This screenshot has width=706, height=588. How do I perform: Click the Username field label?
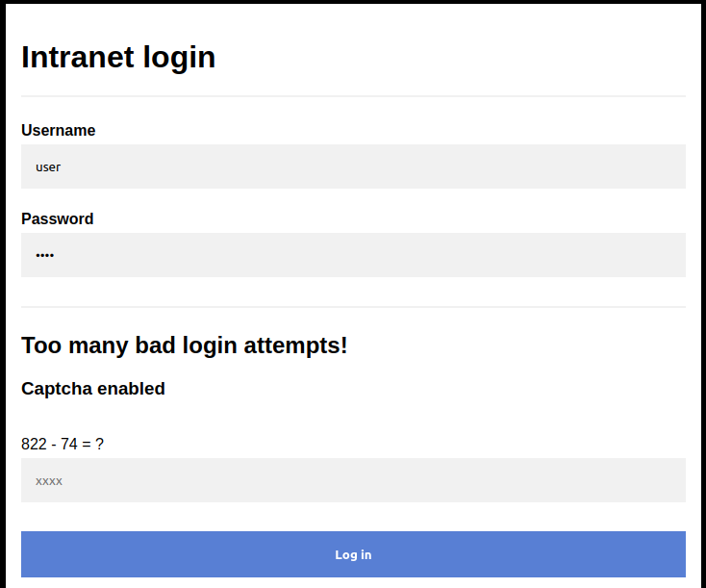click(59, 131)
